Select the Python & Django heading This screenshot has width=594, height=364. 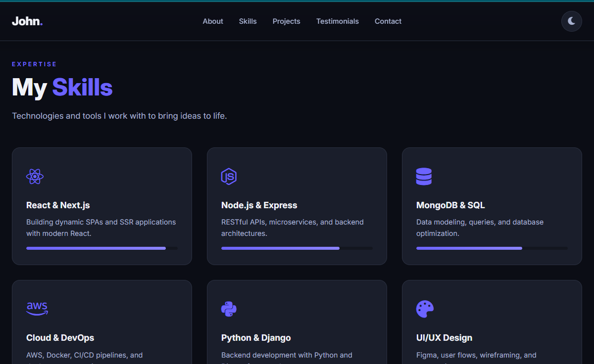click(x=256, y=338)
